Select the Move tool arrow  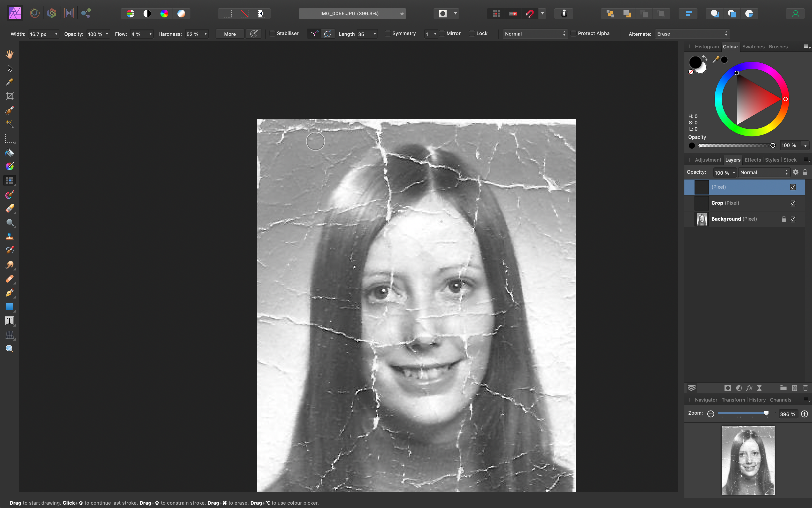(x=10, y=68)
